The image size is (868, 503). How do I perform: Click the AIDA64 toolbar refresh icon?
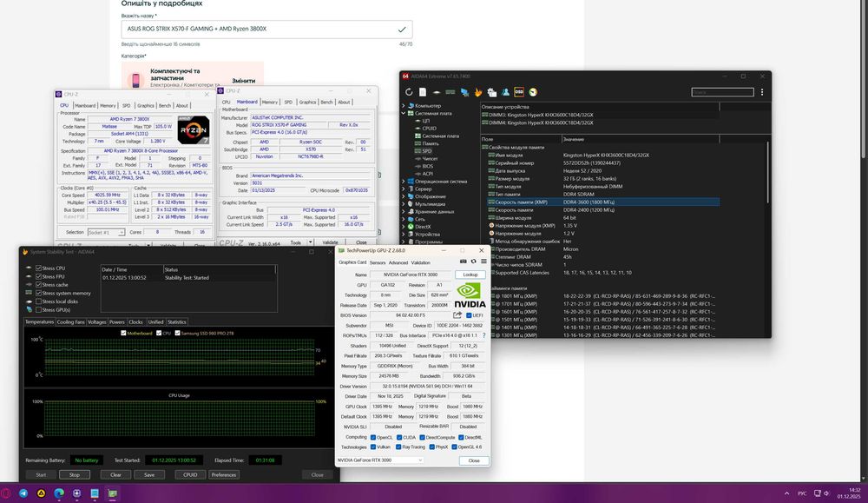coord(409,92)
